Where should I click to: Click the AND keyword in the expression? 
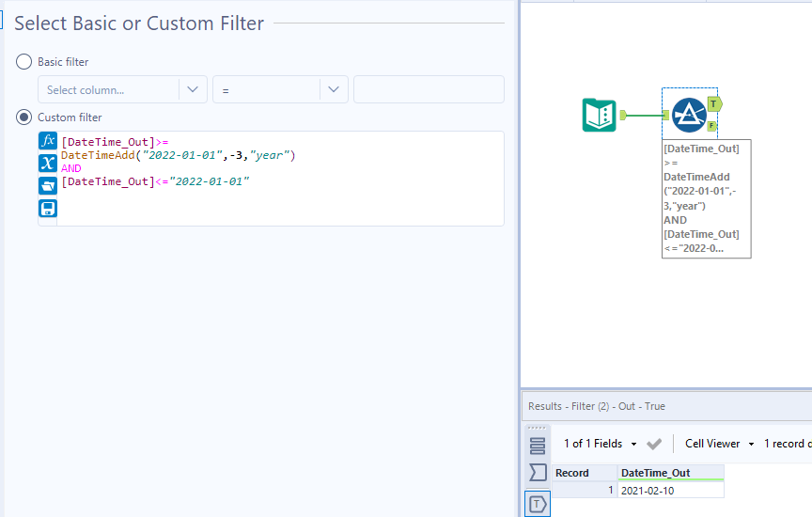click(70, 168)
